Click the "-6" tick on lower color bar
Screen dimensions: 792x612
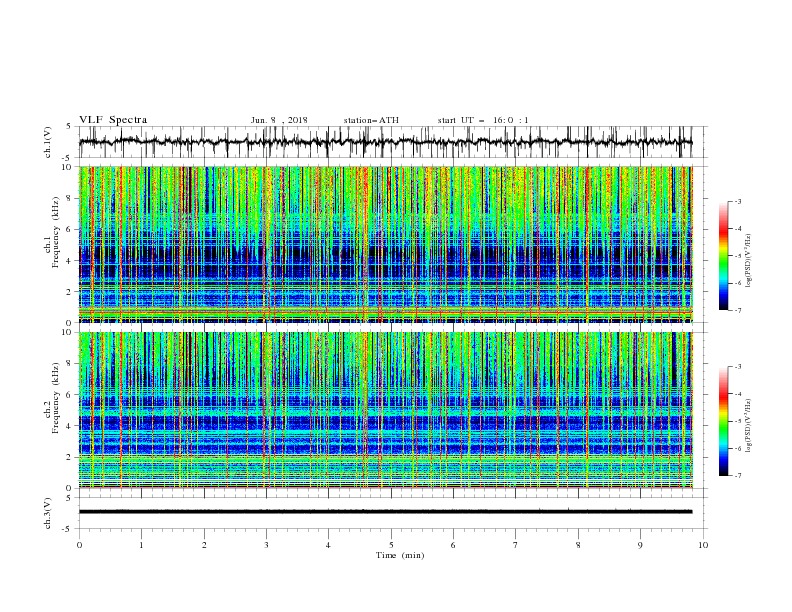(x=737, y=448)
